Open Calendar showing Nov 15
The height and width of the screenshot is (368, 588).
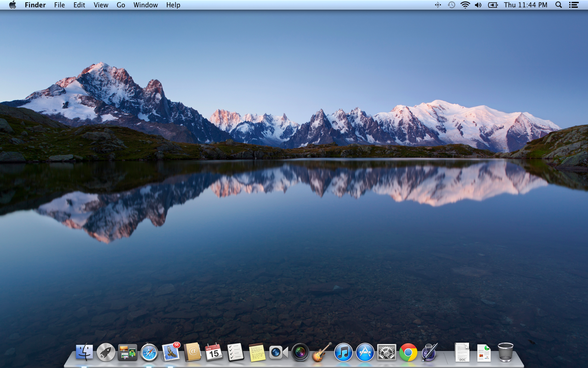214,352
